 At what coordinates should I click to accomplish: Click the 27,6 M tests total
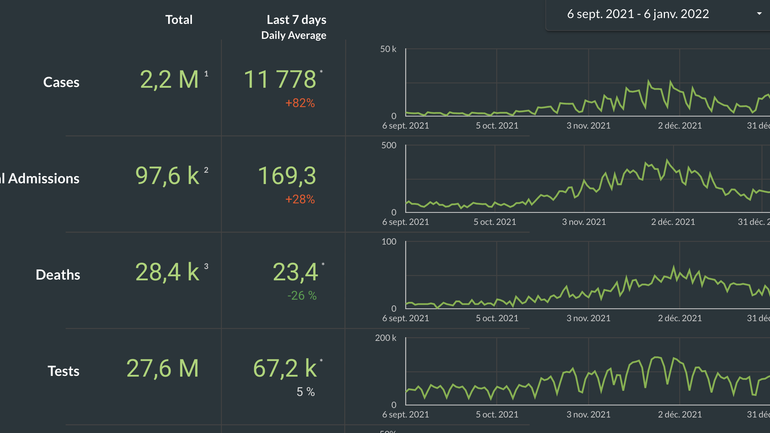tap(162, 369)
